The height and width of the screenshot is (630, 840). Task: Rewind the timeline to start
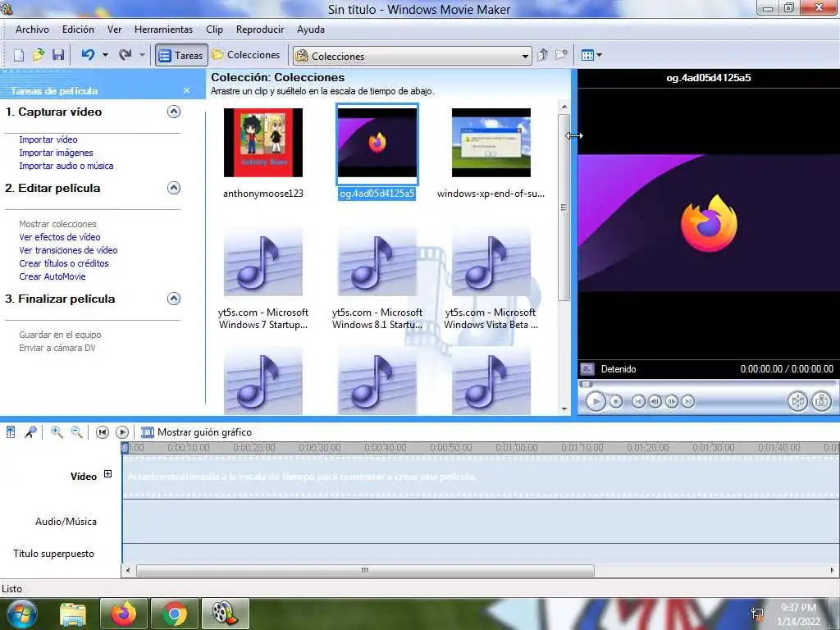[x=103, y=432]
